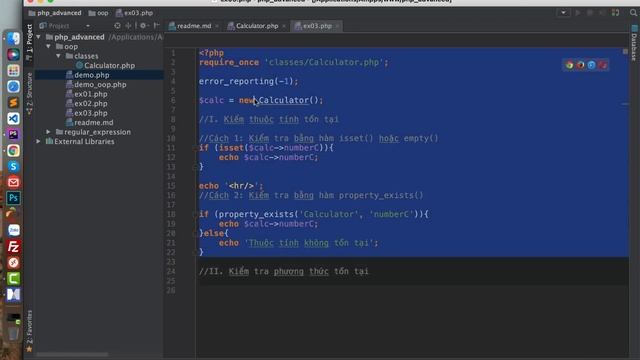
Task: Open in Safari browser icon in editor
Action: click(591, 65)
